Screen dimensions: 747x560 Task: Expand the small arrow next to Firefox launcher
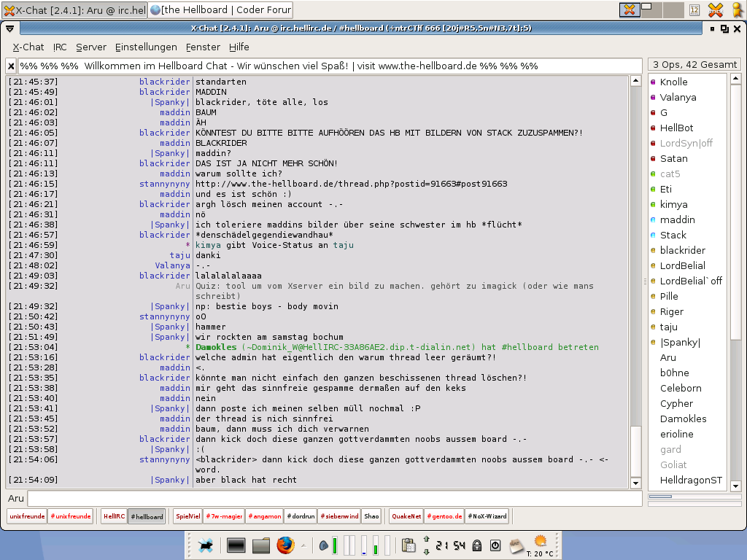pos(303,545)
